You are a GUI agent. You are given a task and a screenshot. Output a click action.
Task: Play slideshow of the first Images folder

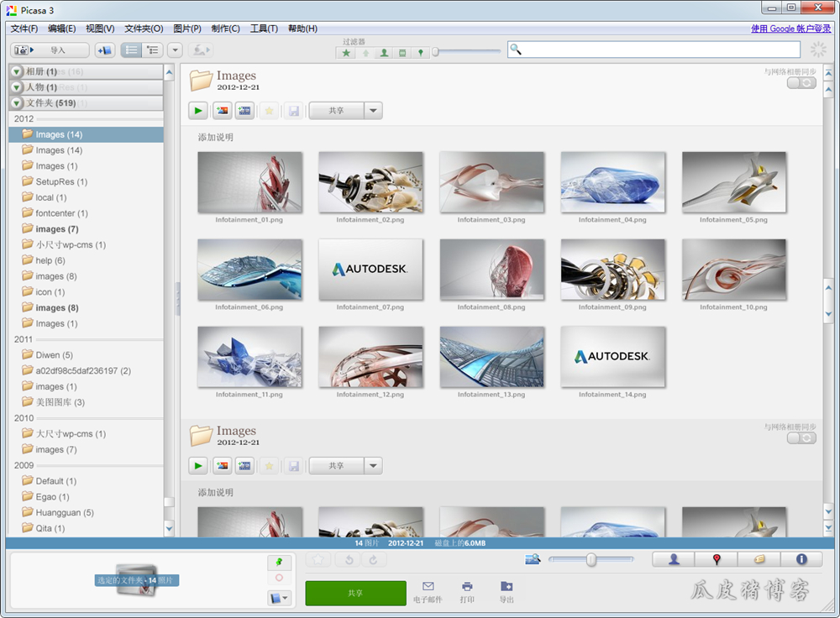point(198,110)
